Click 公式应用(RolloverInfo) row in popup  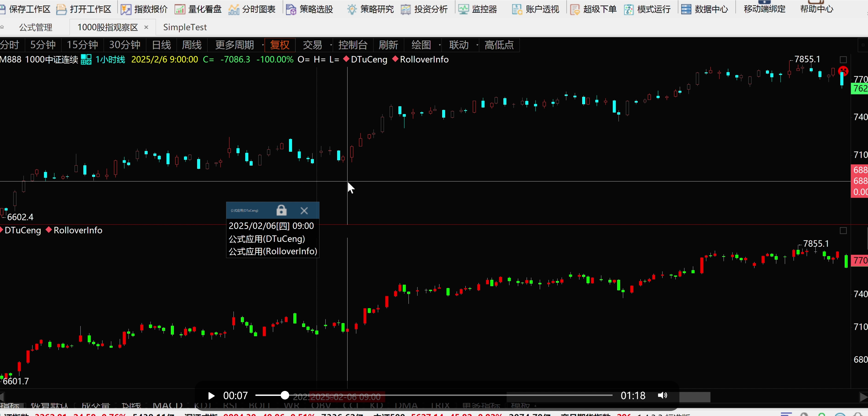pyautogui.click(x=273, y=251)
